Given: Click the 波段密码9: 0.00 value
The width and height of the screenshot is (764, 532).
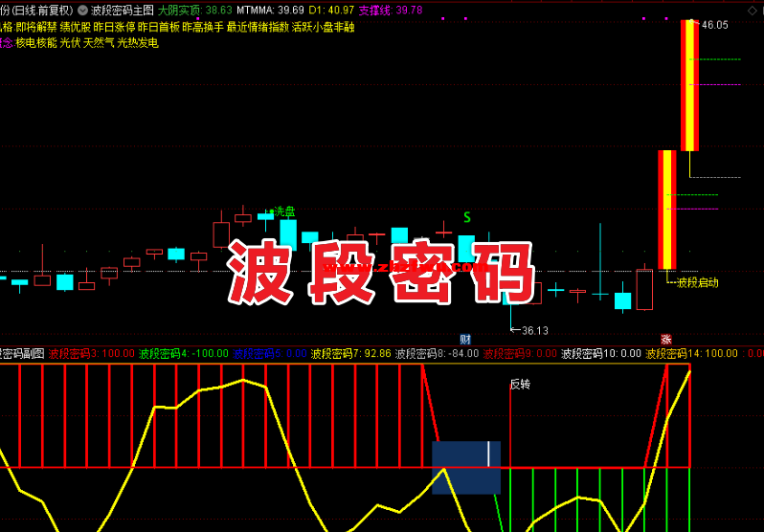Looking at the screenshot, I should click(520, 354).
